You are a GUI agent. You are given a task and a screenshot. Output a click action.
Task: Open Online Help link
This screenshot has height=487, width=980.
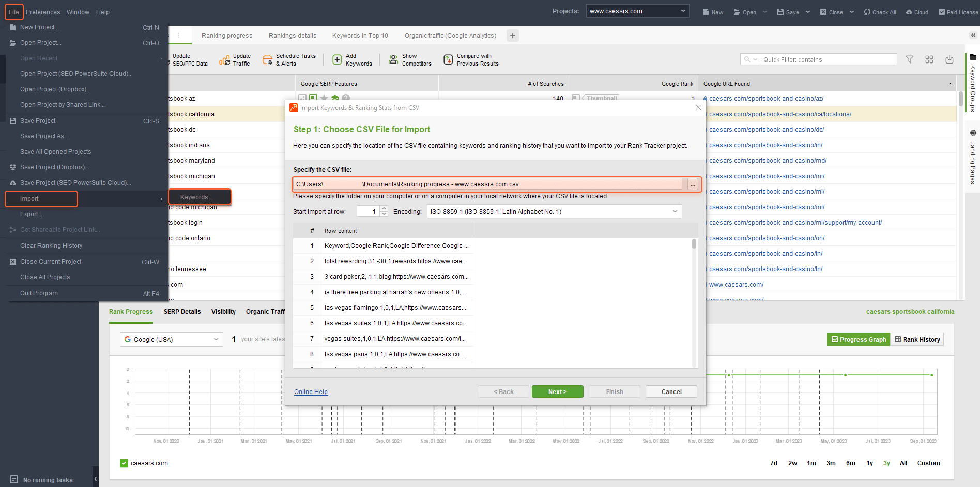pyautogui.click(x=311, y=392)
